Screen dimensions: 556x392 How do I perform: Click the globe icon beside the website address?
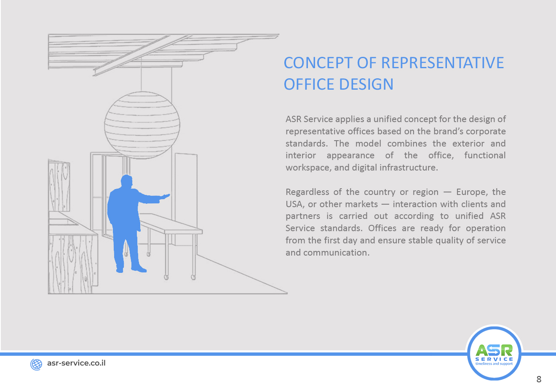point(37,364)
